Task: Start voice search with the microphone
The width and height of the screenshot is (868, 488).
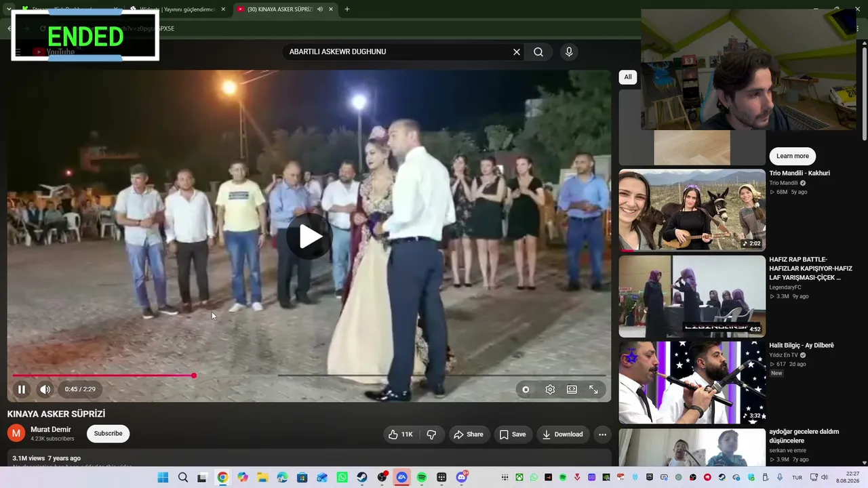Action: (x=569, y=52)
